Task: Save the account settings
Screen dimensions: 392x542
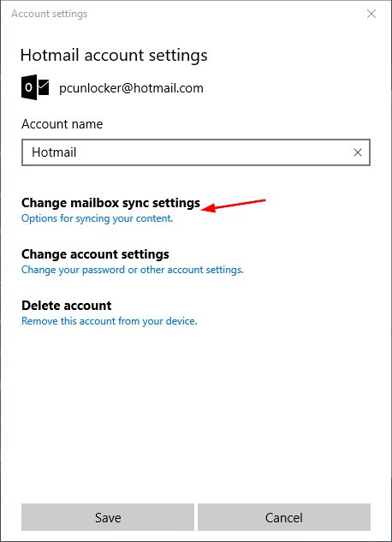Action: tap(108, 517)
